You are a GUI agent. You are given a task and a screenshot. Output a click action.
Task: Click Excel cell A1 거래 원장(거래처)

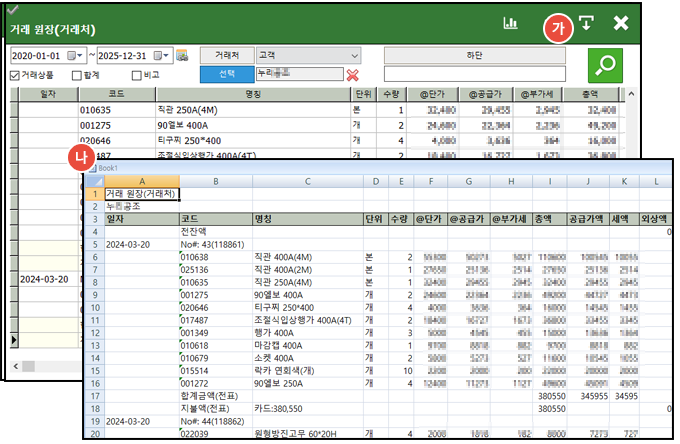(142, 194)
